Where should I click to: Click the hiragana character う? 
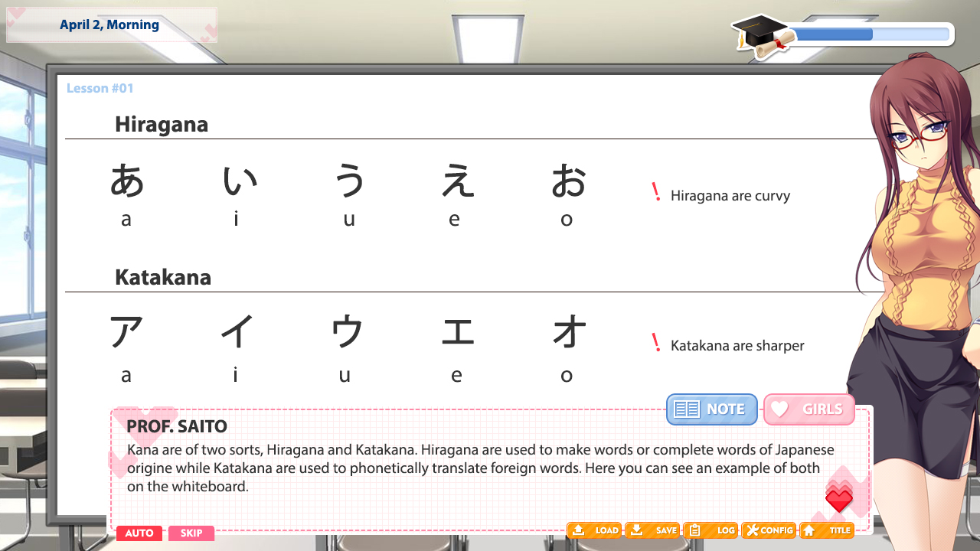click(x=350, y=181)
